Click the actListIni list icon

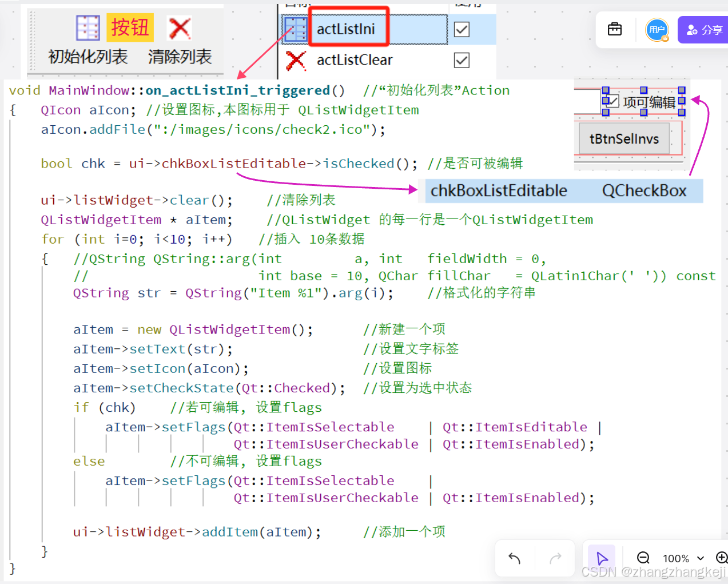click(x=296, y=29)
